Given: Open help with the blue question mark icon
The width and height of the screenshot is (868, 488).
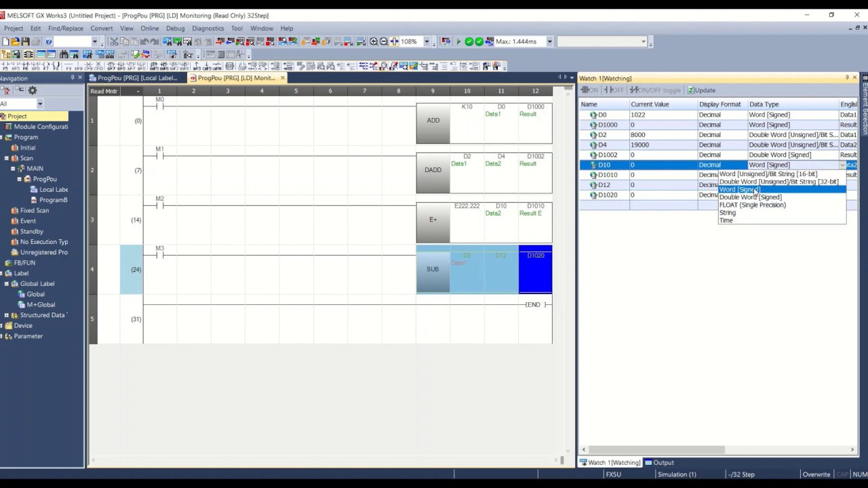Looking at the screenshot, I should tap(48, 41).
